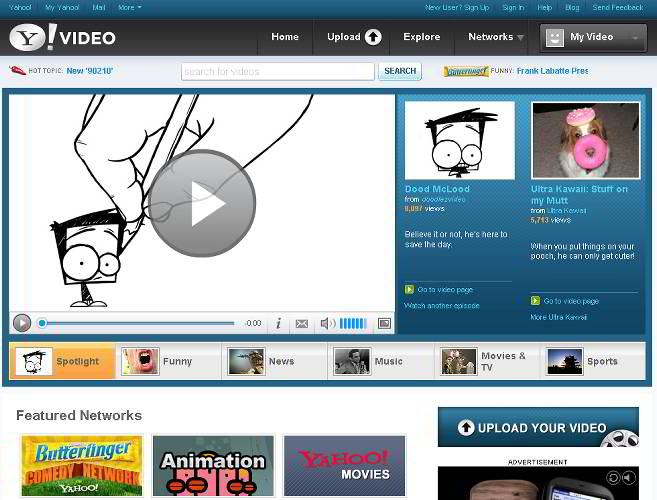Click the Upload arrow icon in navigation
This screenshot has width=657, height=500.
[373, 37]
